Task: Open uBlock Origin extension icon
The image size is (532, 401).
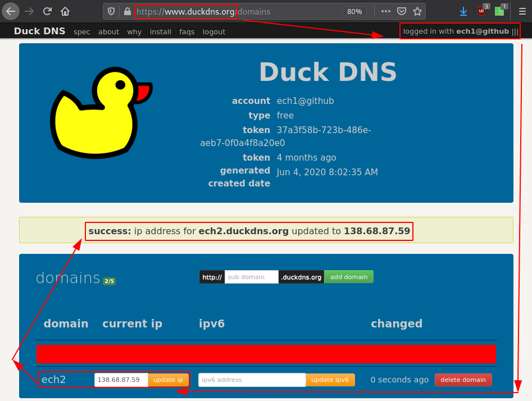Action: (x=482, y=11)
